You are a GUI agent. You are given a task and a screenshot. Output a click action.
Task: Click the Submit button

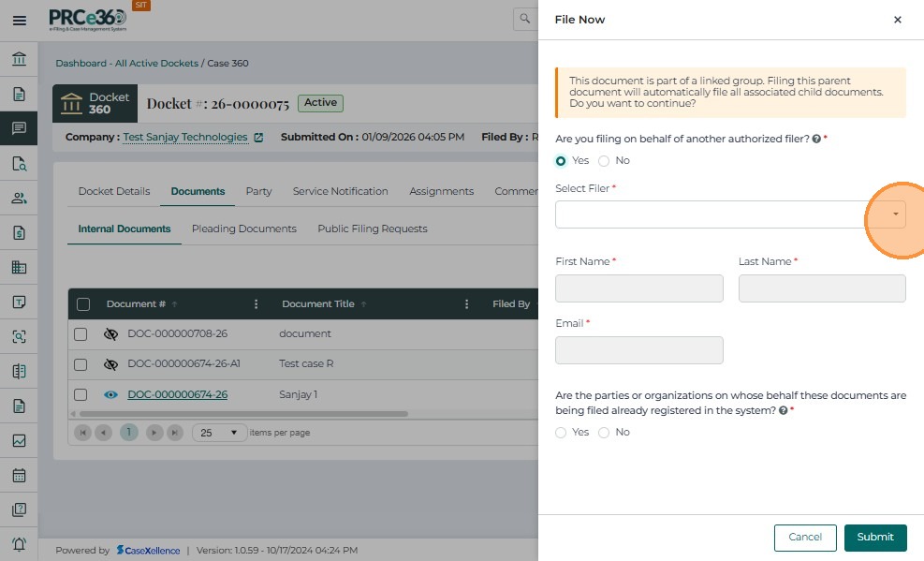[x=874, y=537]
